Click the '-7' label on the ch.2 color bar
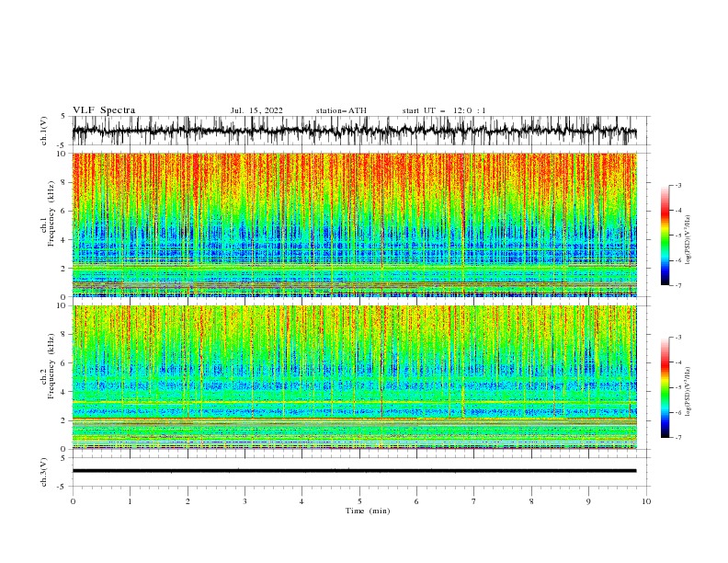728x563 pixels. pos(678,438)
